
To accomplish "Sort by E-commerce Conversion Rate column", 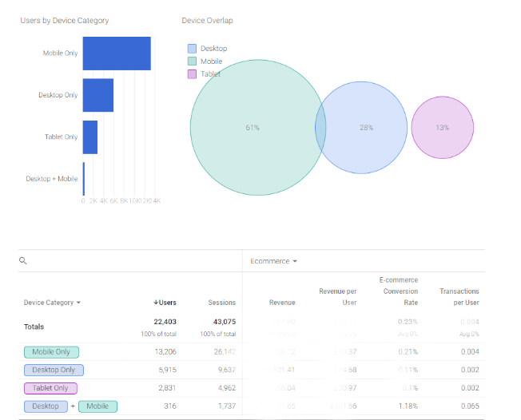I will point(399,291).
